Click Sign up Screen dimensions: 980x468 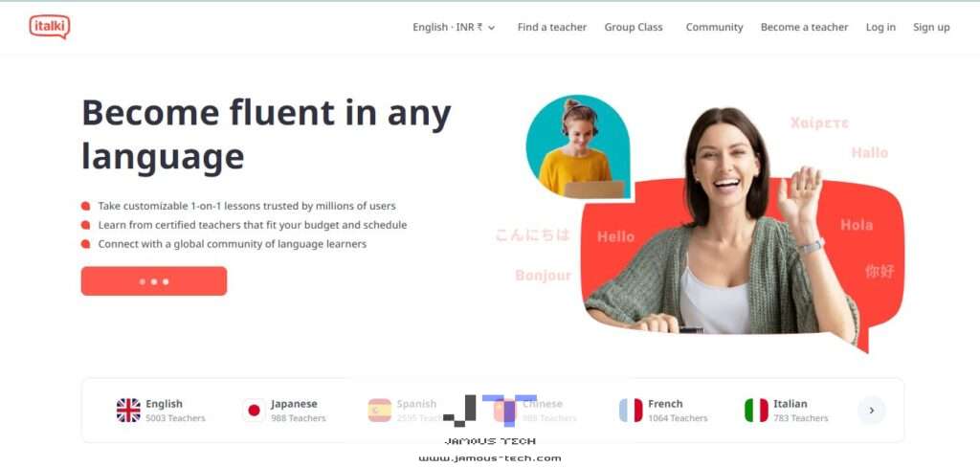click(x=931, y=28)
